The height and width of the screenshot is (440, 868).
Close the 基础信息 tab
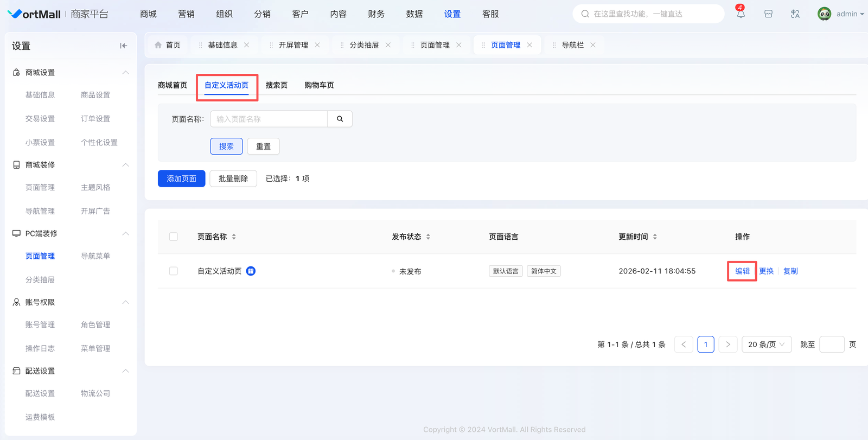click(247, 45)
